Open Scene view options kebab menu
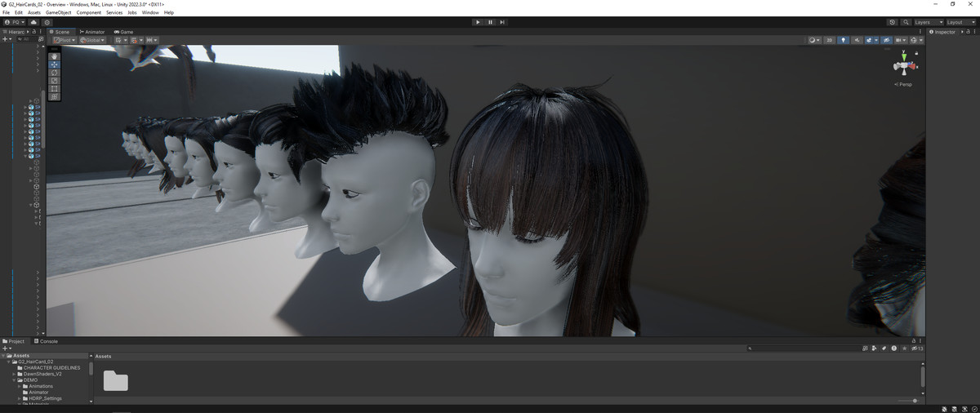The height and width of the screenshot is (413, 980). coord(920,31)
